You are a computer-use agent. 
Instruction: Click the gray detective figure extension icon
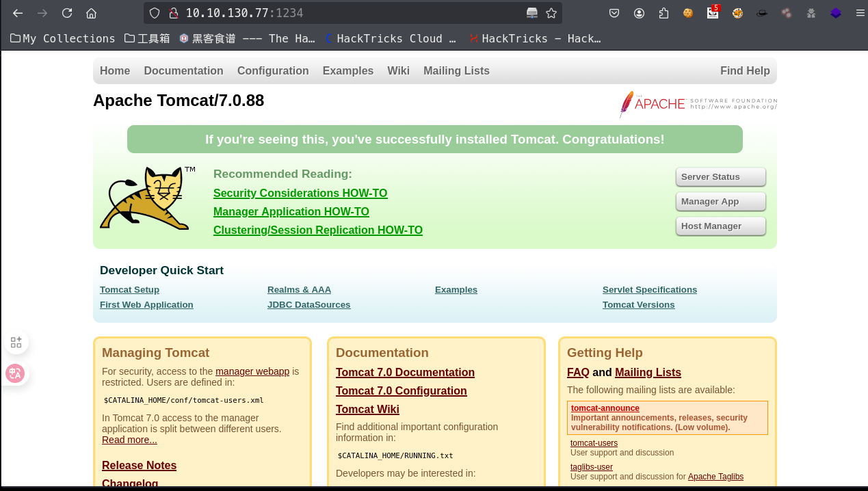point(811,13)
